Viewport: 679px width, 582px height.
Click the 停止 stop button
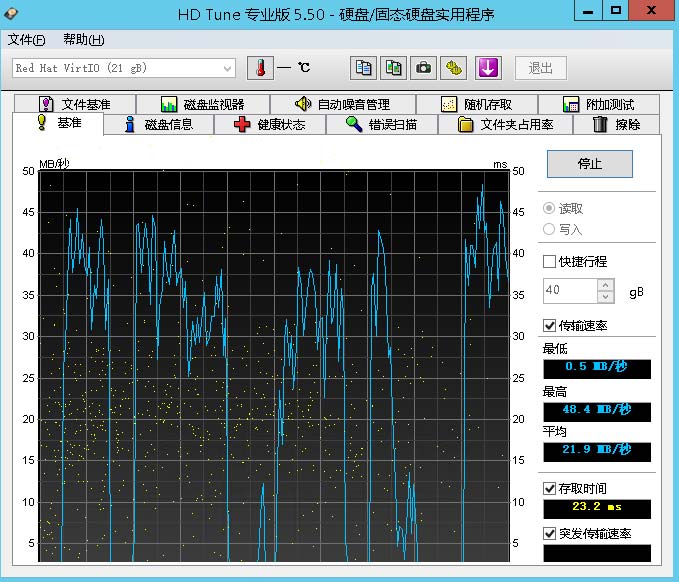[590, 164]
